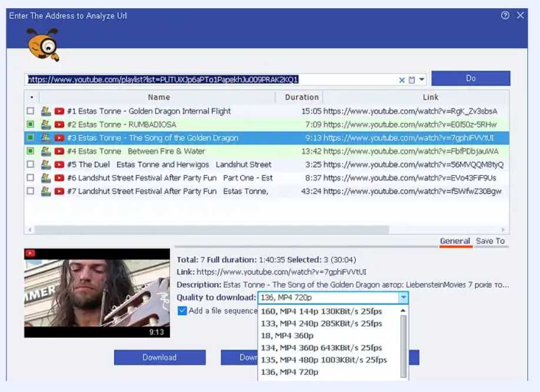Choose 136, MP4 720p in the list
Image resolution: width=540 pixels, height=392 pixels.
[290, 372]
